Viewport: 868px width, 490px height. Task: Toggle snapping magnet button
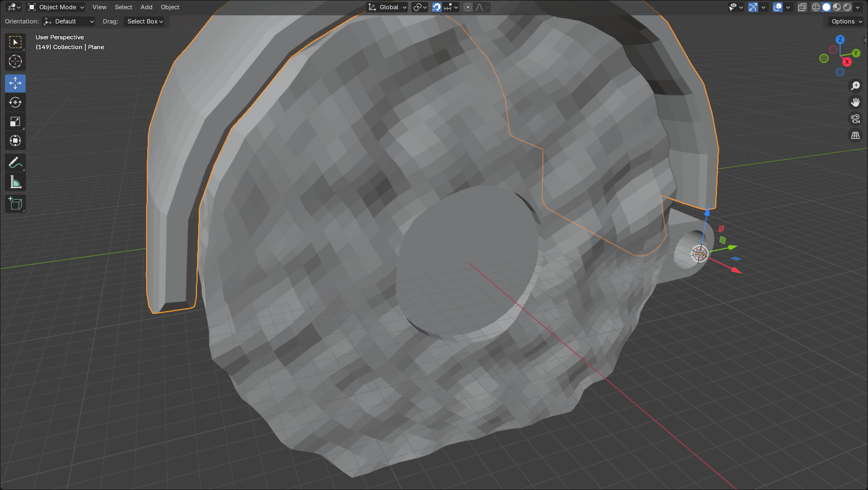click(437, 7)
